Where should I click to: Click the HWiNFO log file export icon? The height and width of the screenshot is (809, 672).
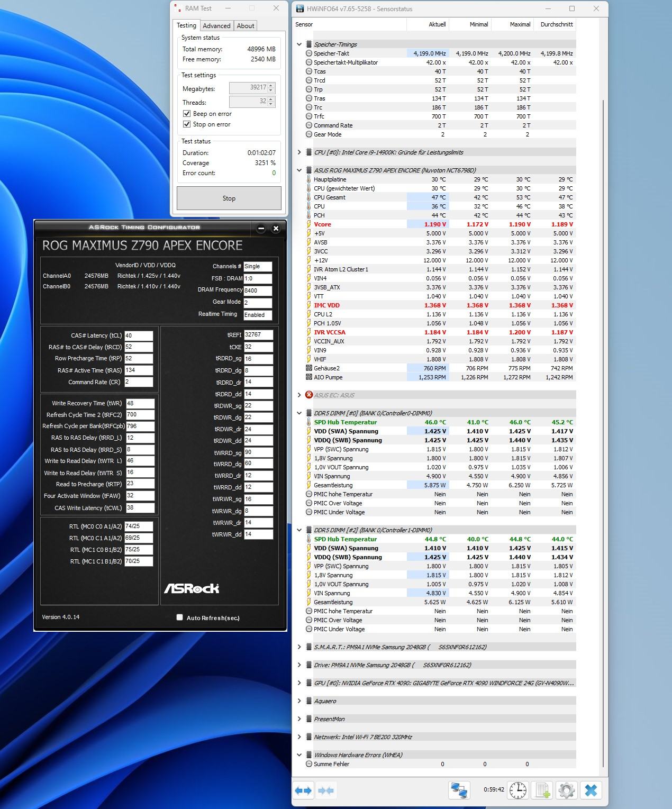542,790
